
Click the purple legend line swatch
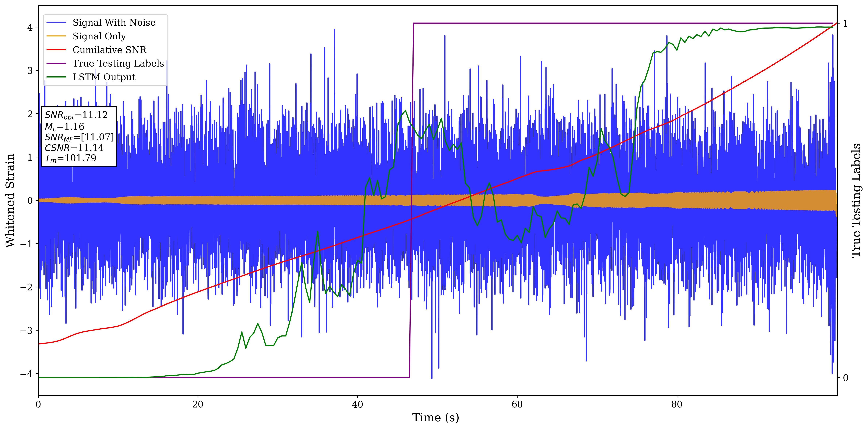pyautogui.click(x=56, y=63)
